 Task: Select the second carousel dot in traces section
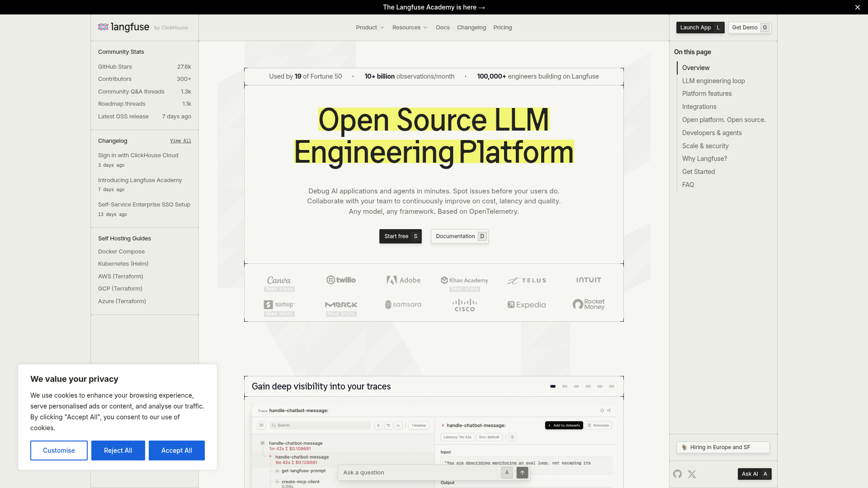(x=565, y=386)
